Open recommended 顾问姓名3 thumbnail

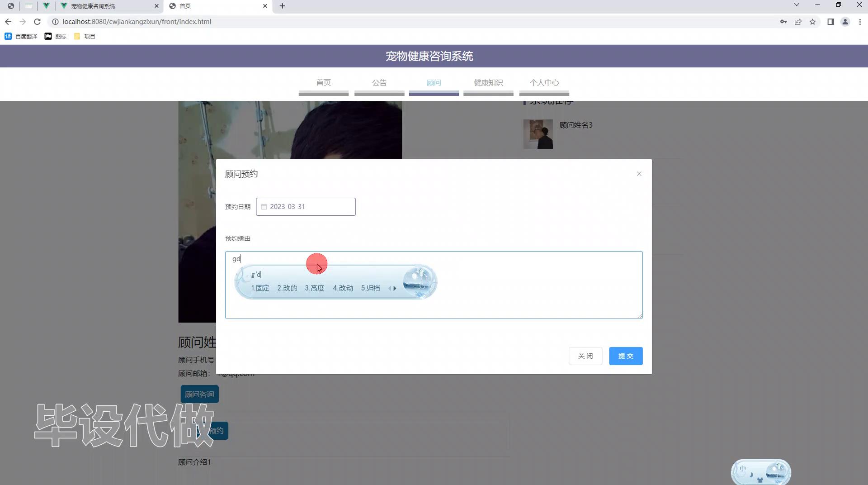(x=538, y=134)
